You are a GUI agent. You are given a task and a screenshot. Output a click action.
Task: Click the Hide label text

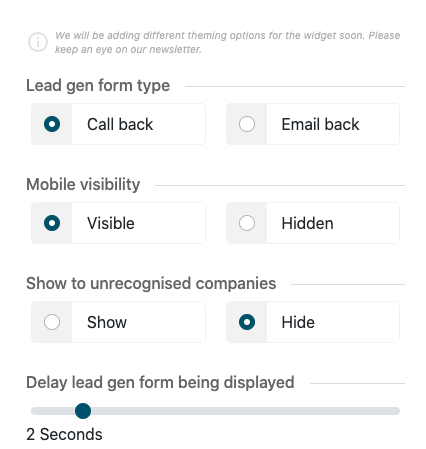point(298,322)
